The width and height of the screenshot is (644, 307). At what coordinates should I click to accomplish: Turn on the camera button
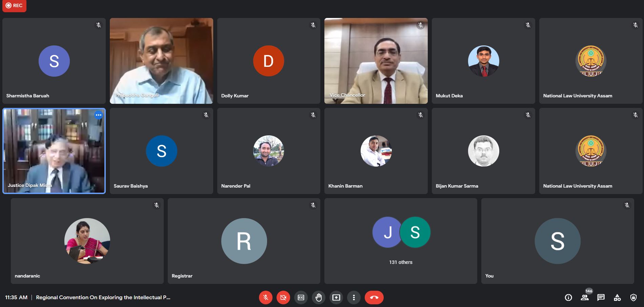[283, 298]
